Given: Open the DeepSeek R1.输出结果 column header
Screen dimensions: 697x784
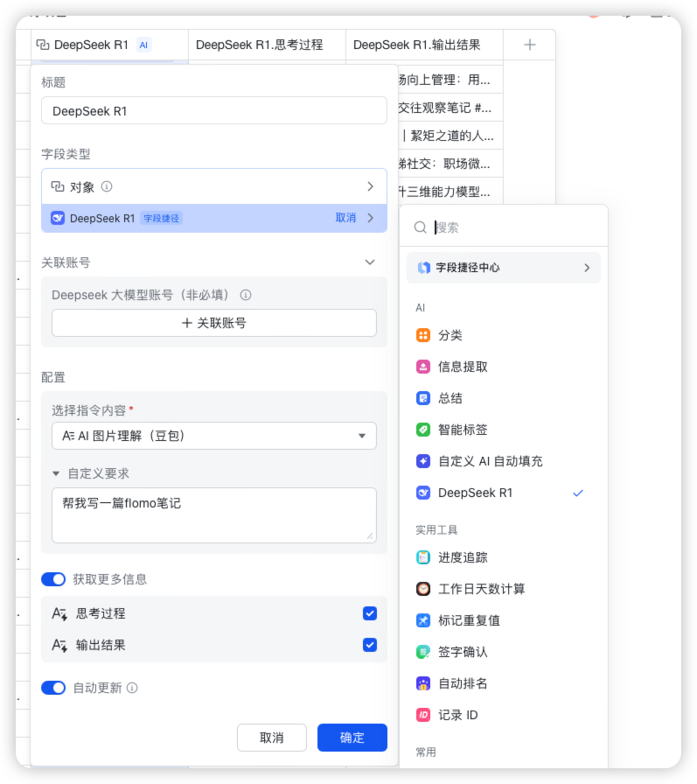Looking at the screenshot, I should (424, 45).
